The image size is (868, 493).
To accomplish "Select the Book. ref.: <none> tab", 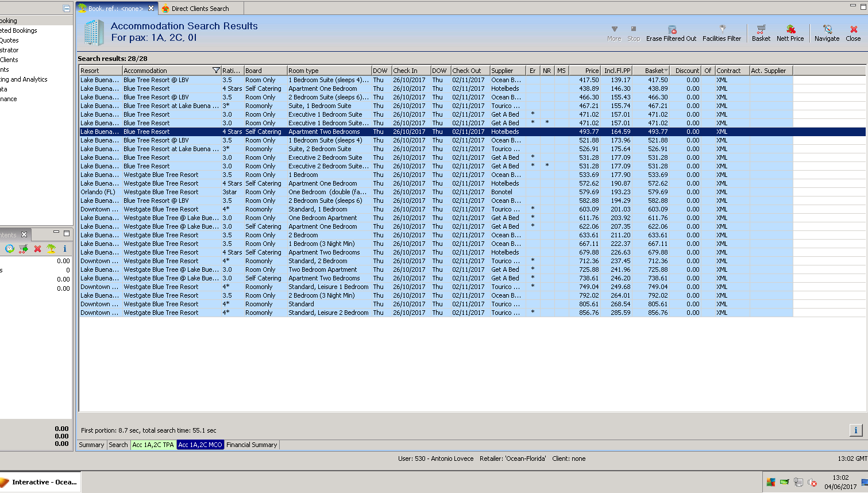I will click(x=115, y=8).
